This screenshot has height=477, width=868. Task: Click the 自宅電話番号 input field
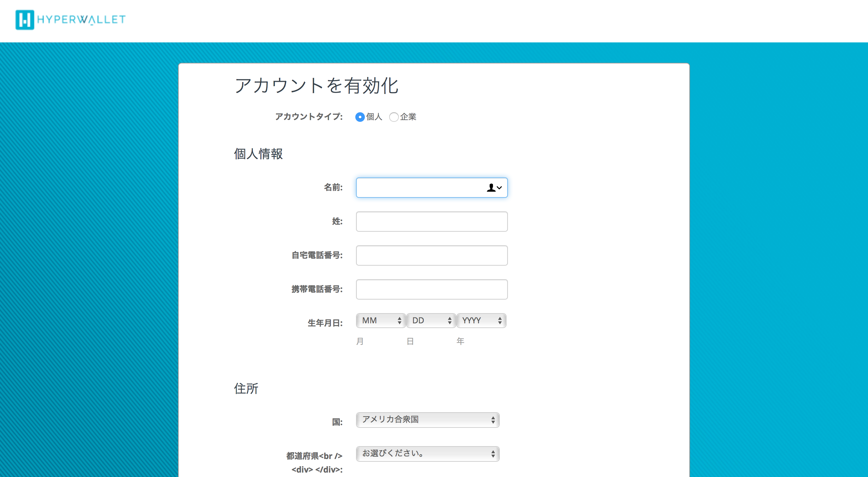[432, 255]
